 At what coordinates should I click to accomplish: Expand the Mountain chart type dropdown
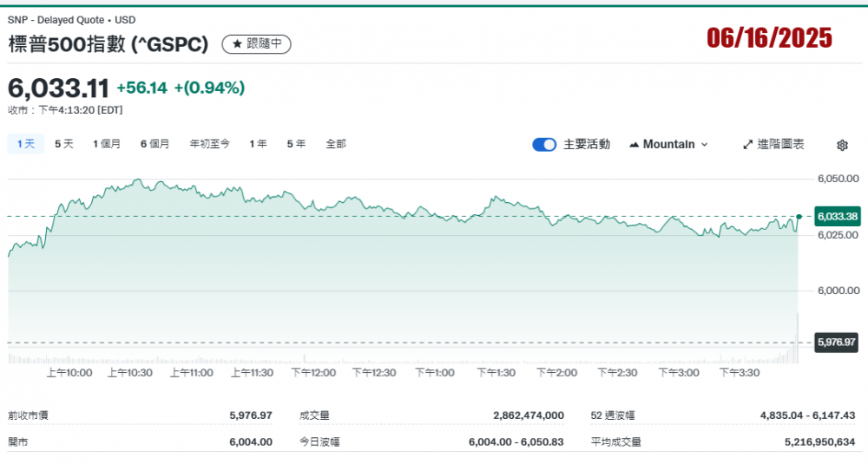(668, 144)
